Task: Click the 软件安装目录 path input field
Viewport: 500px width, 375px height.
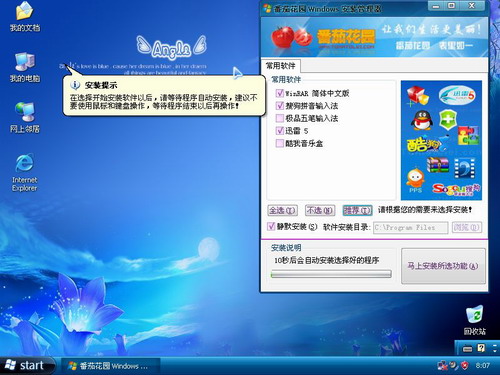Action: [x=410, y=228]
